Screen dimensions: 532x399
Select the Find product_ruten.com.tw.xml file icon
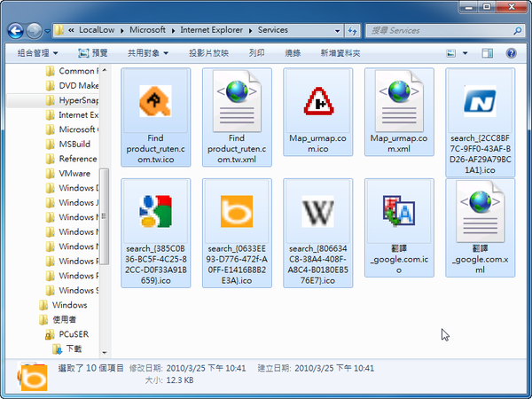pos(237,101)
